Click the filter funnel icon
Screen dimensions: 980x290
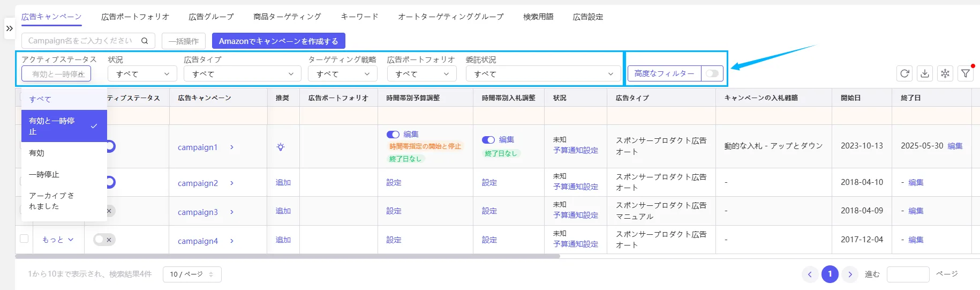[x=966, y=73]
